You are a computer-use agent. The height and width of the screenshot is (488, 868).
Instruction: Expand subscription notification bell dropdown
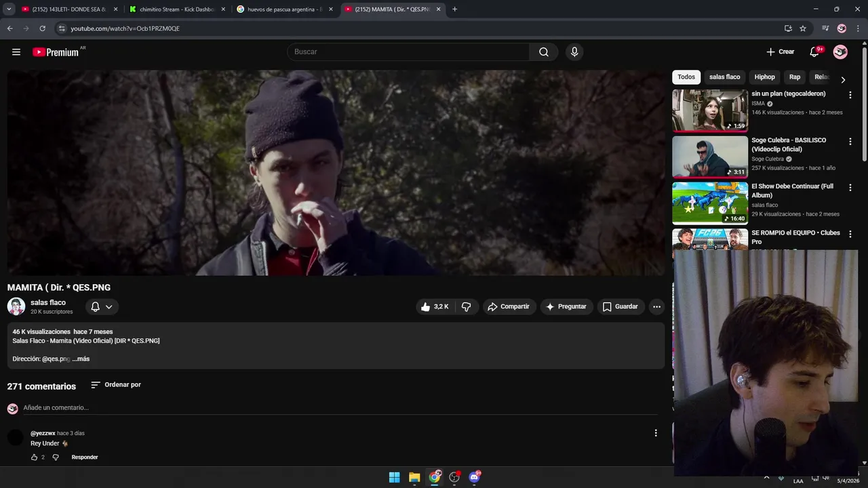[102, 307]
